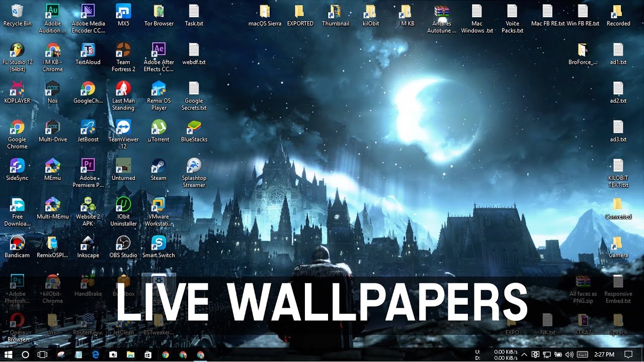Select the ad2.txt file
Screen dimensions: 644x362
pos(618,93)
